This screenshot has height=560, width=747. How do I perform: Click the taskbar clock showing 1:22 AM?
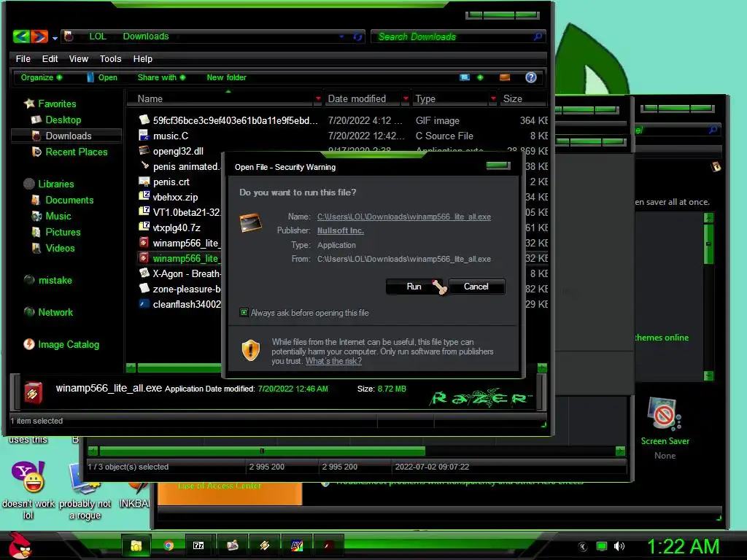point(683,546)
